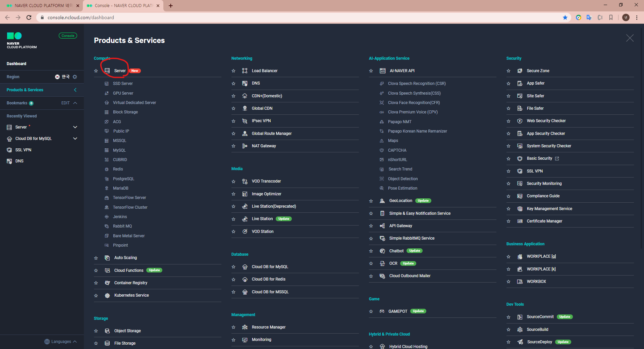Expand Server in Recently Viewed

(x=75, y=127)
